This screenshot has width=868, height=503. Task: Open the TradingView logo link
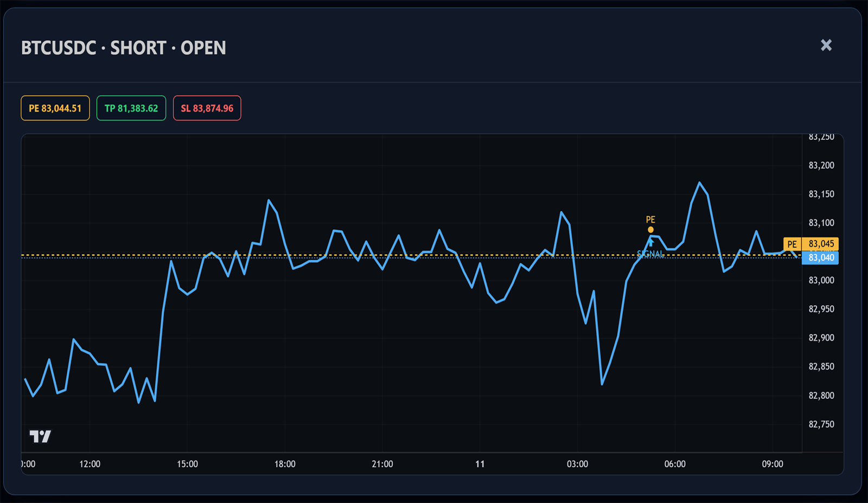pos(40,436)
